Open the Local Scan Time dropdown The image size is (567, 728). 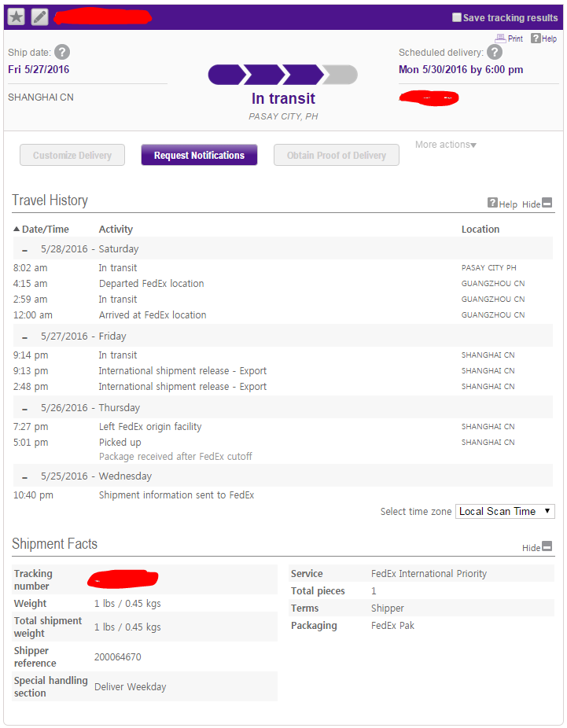(x=505, y=511)
